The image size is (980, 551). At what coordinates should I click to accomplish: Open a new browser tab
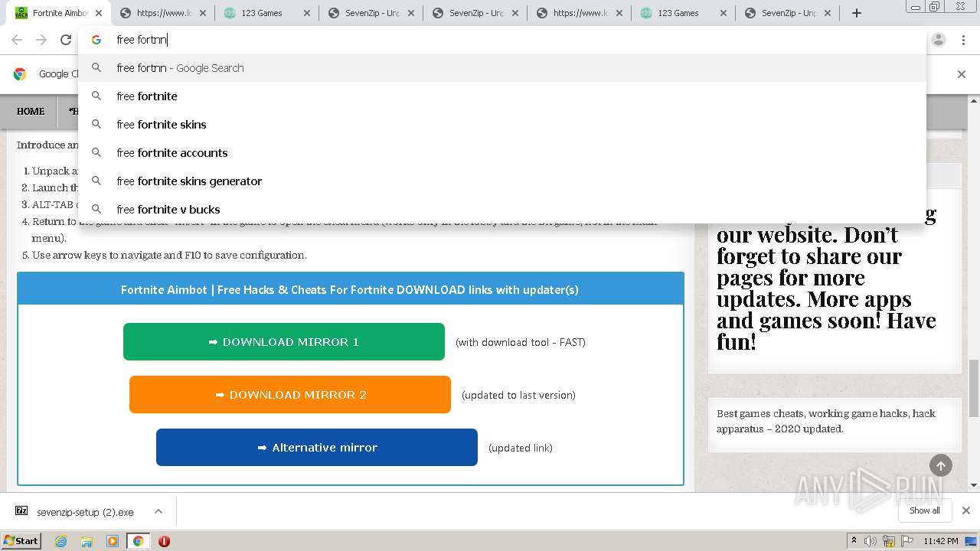click(856, 13)
